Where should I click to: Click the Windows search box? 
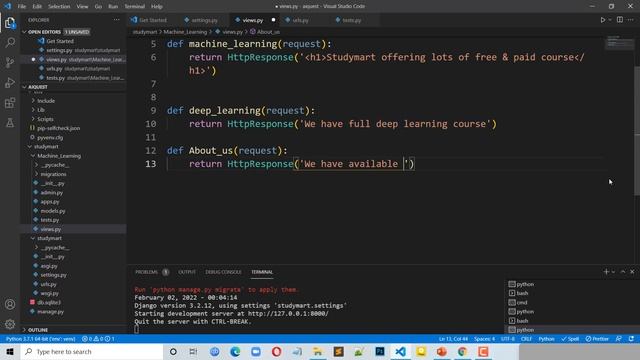91,351
